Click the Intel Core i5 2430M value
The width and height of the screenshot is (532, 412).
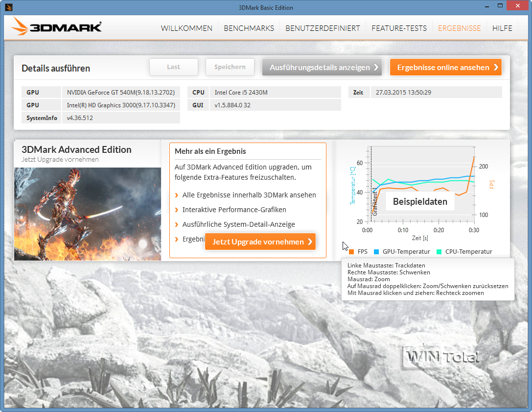275,93
